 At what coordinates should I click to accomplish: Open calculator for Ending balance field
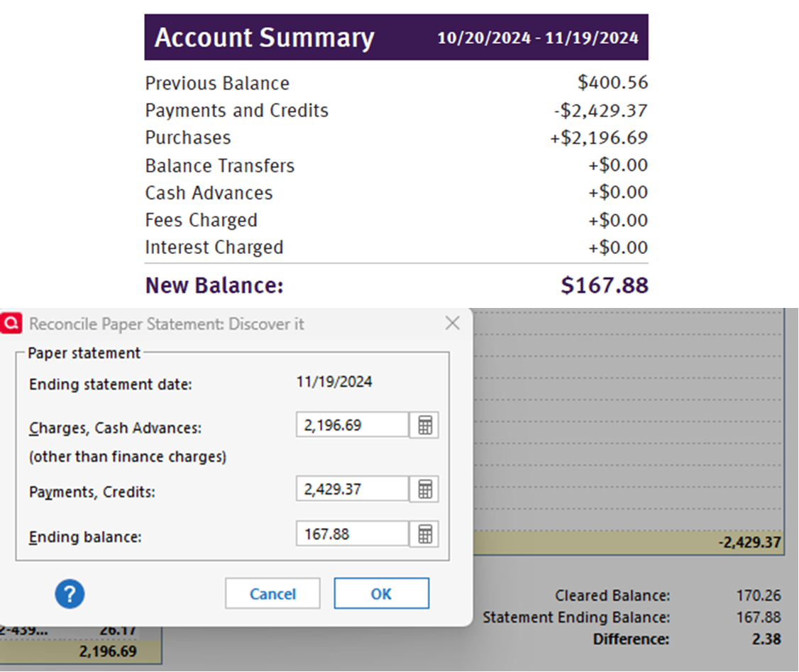[x=424, y=534]
